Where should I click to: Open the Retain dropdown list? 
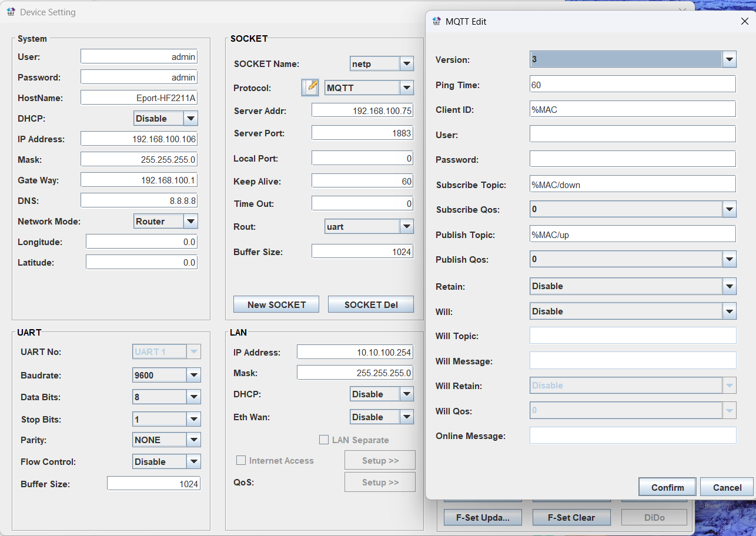[x=729, y=286]
